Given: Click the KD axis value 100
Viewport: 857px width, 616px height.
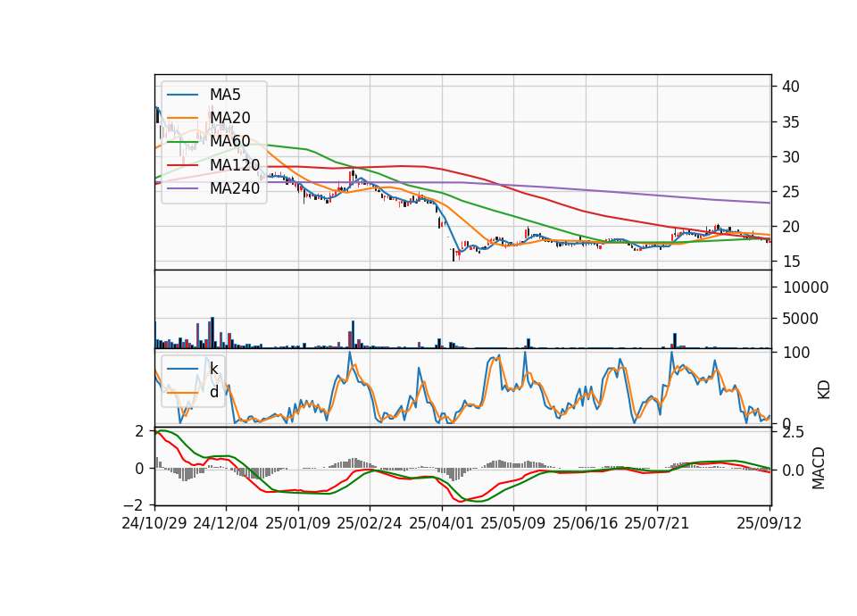Looking at the screenshot, I should tap(796, 353).
